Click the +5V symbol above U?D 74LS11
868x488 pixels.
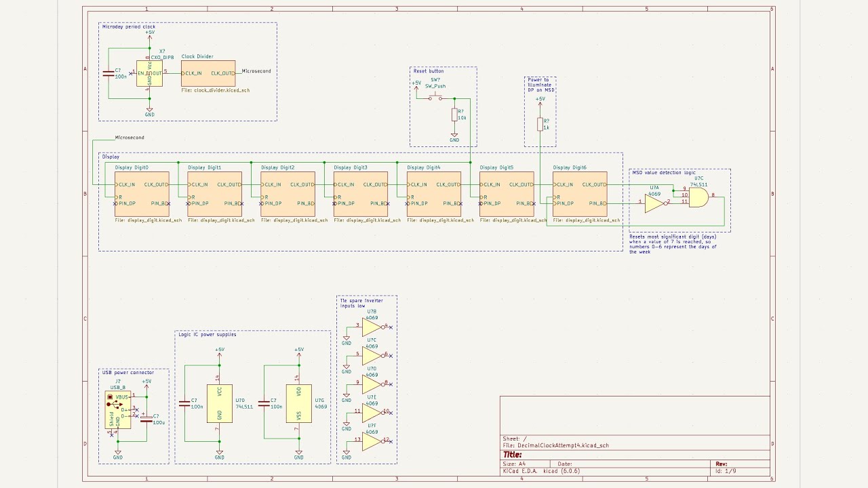(220, 352)
